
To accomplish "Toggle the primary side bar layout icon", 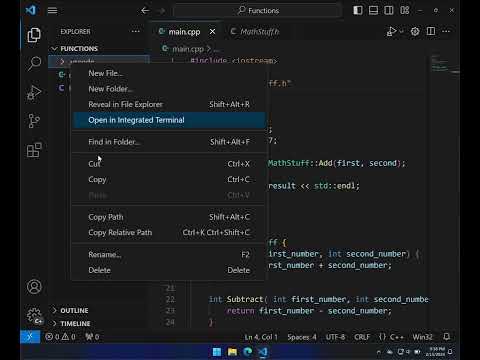I will point(358,10).
